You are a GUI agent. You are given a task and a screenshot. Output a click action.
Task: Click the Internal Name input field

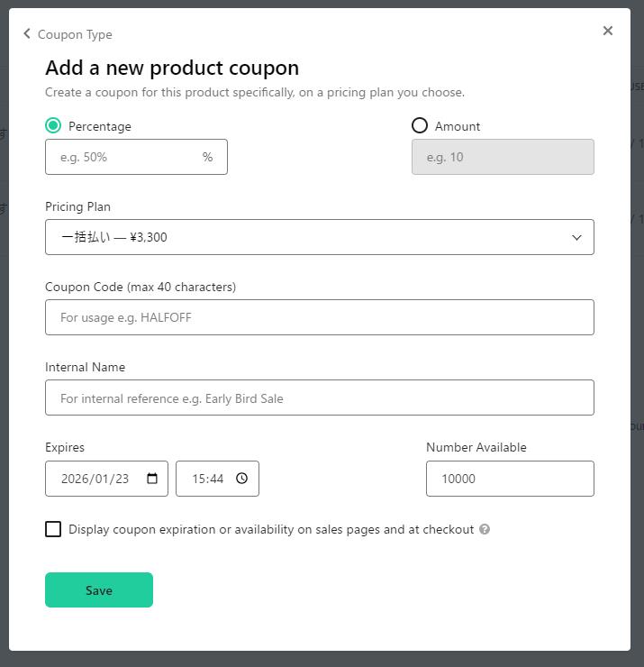point(320,397)
